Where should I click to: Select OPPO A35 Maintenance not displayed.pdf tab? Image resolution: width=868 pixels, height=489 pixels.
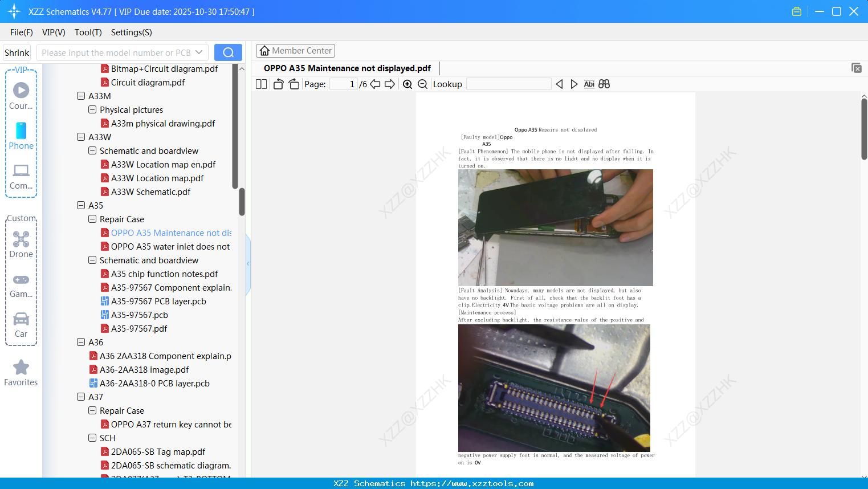[347, 68]
